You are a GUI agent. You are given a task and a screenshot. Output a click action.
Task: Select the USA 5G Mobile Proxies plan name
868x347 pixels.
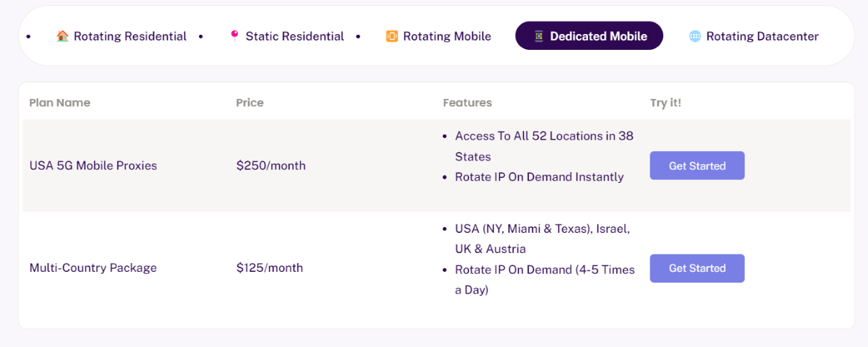[x=93, y=166]
